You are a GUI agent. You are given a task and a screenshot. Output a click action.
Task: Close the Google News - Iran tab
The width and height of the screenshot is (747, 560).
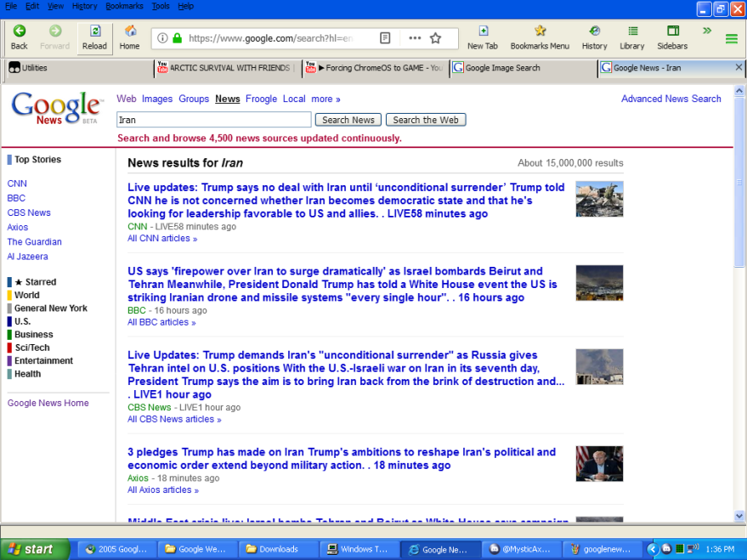[739, 67]
